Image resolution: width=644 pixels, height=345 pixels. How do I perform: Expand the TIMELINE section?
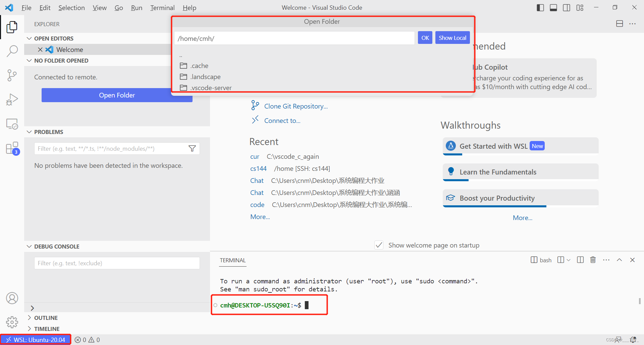click(30, 329)
